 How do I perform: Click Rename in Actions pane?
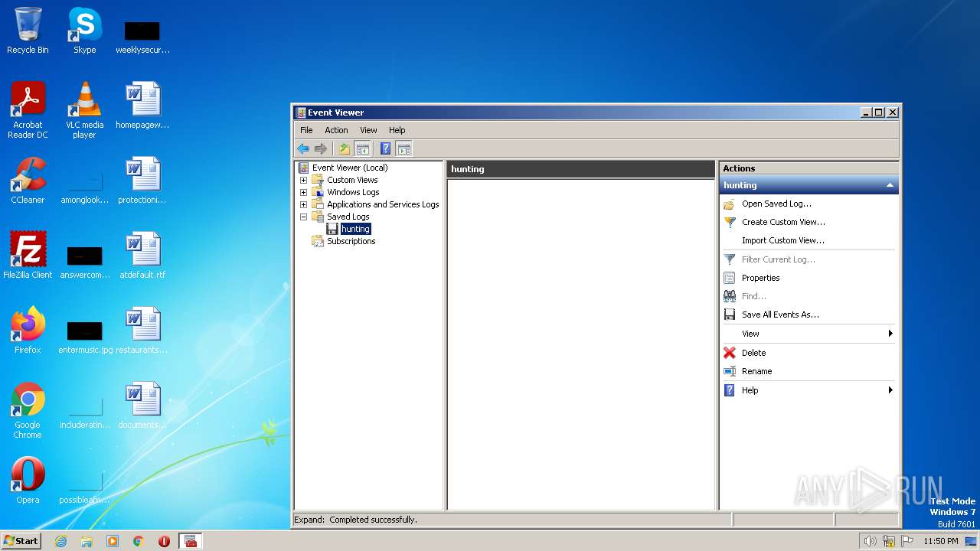(756, 371)
